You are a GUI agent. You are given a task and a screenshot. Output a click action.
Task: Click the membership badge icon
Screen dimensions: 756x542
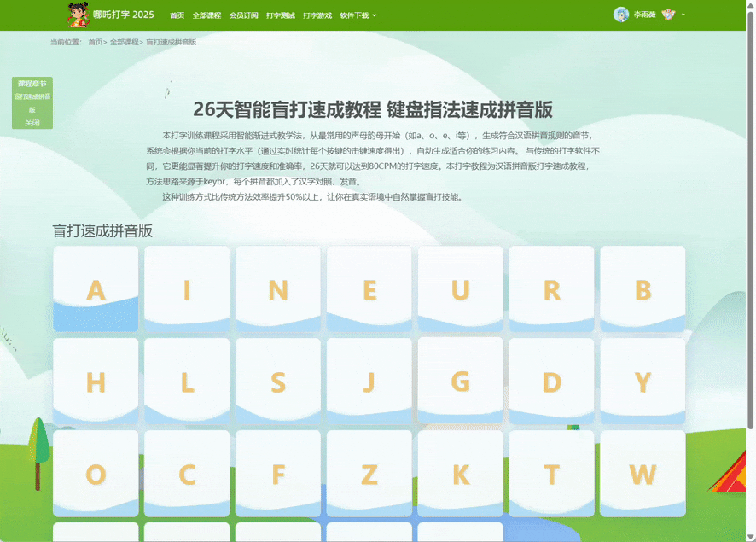(668, 15)
